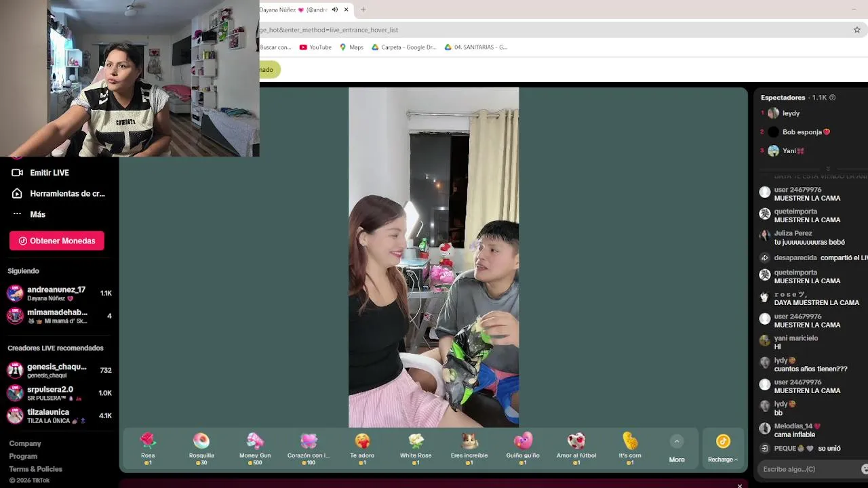Click the Escribe algo chat input field
The height and width of the screenshot is (488, 868).
tap(810, 469)
